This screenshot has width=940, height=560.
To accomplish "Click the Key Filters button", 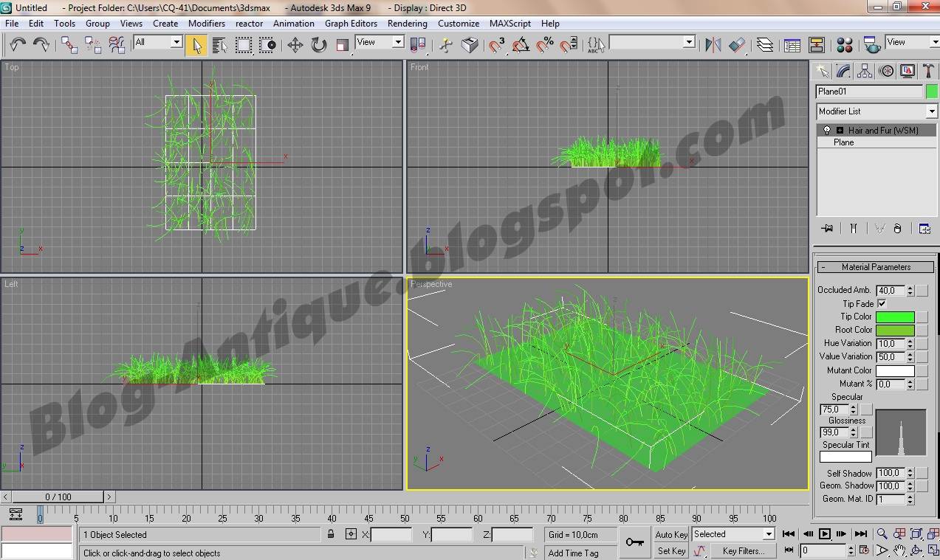I will coord(744,551).
